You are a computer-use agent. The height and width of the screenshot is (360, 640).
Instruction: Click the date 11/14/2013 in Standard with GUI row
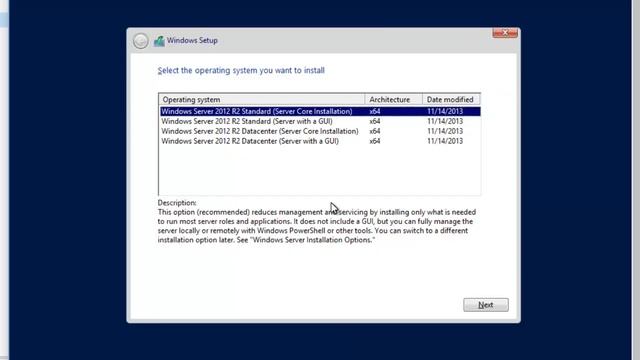tap(445, 121)
